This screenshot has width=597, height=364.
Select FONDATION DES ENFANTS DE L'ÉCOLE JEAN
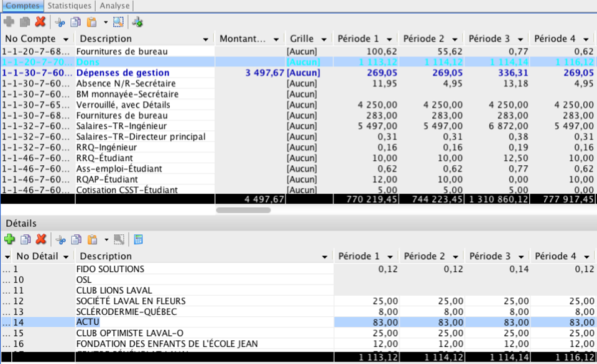pos(298,344)
